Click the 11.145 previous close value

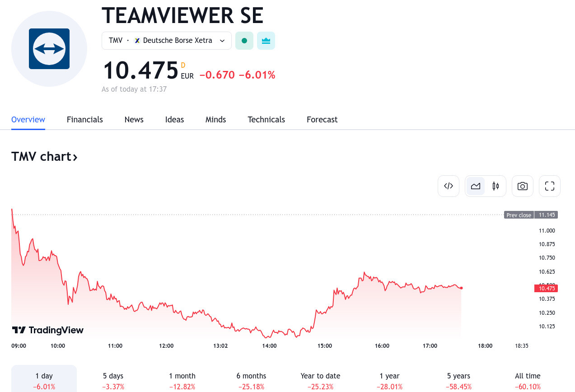coord(547,215)
